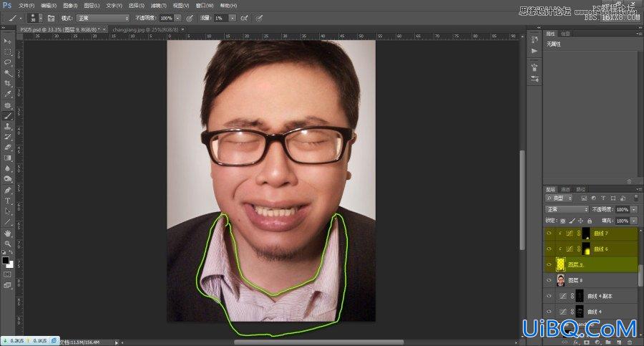Click the canvas vertical scrollbar
Screen dimensions: 644x346
522,200
